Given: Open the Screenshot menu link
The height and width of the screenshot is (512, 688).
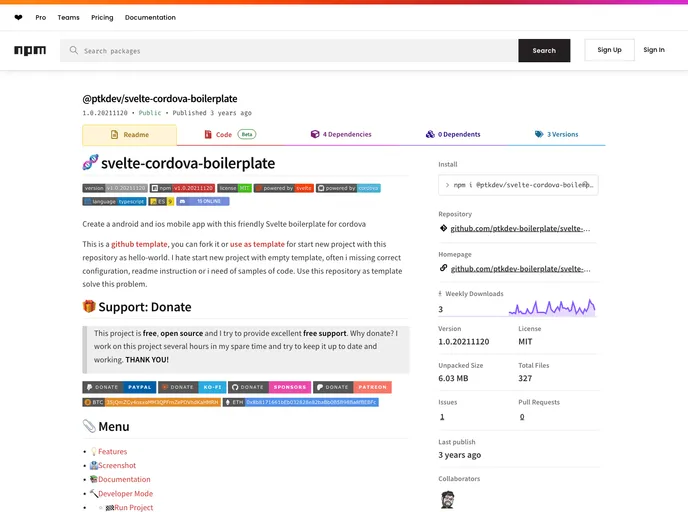Looking at the screenshot, I should 117,465.
